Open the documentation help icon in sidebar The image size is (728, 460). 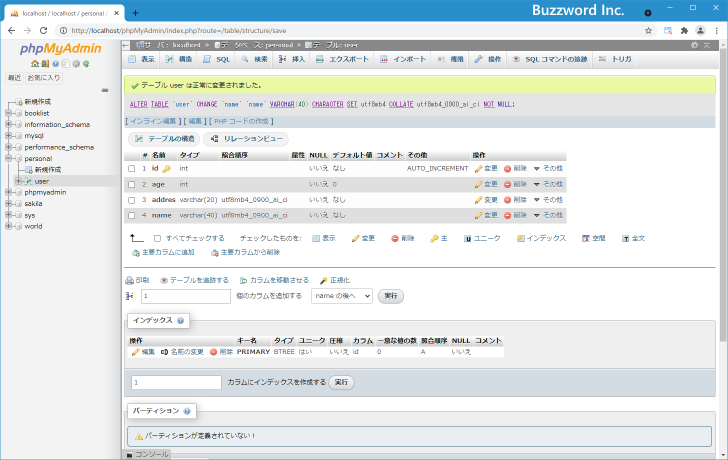coord(56,64)
